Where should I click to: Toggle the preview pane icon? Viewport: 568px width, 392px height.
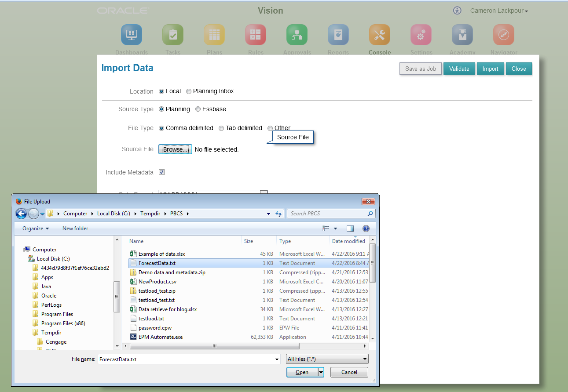[350, 229]
